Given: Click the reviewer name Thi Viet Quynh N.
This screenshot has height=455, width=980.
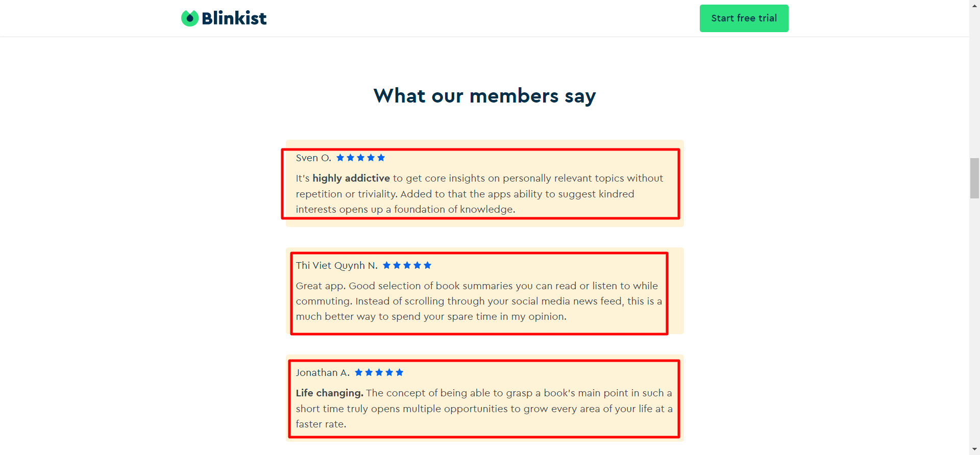Looking at the screenshot, I should (x=337, y=266).
